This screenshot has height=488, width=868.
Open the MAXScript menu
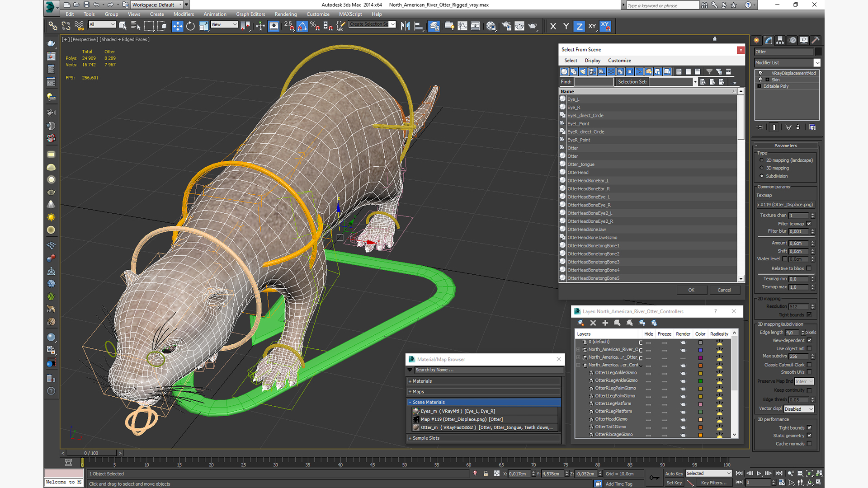point(350,14)
